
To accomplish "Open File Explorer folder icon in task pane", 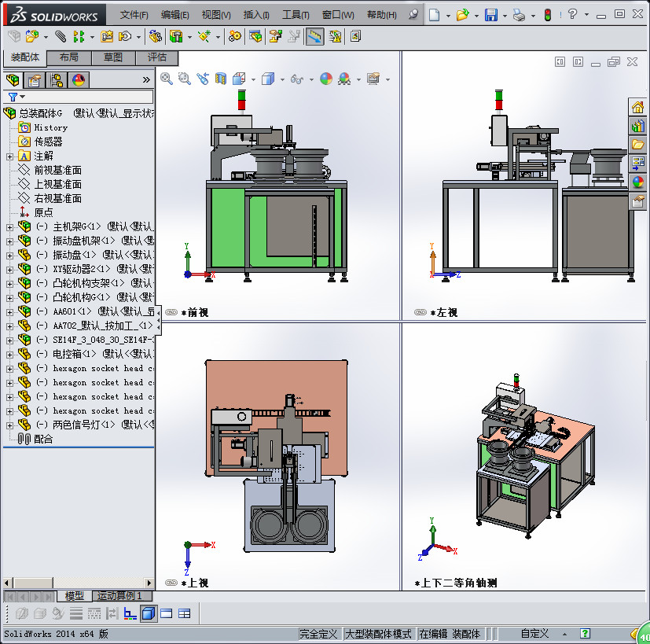I will point(637,145).
